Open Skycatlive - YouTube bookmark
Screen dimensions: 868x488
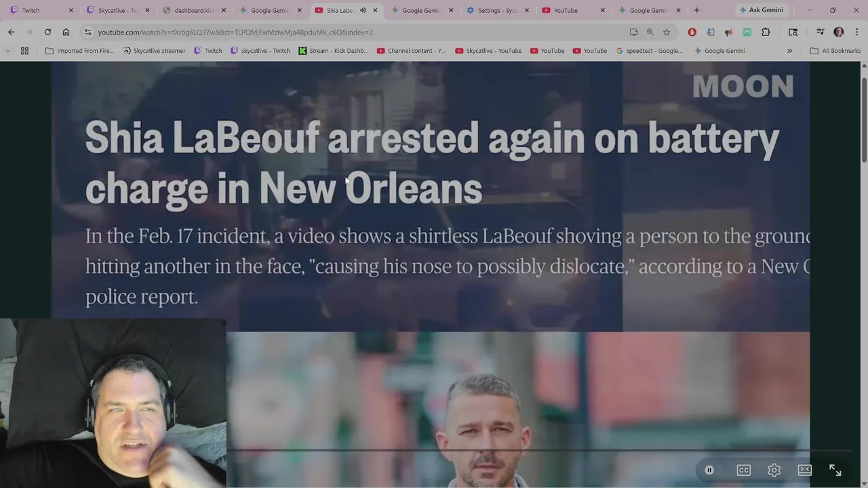click(x=488, y=51)
